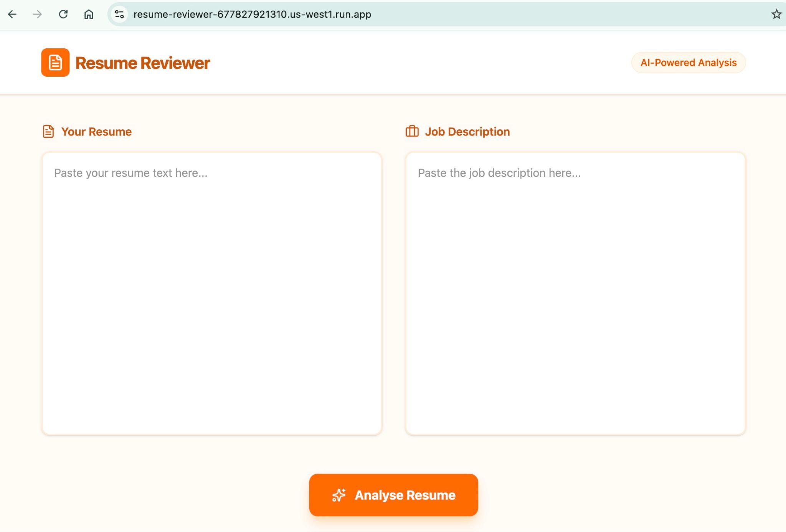786x532 pixels.
Task: Click the AI-Powered Analysis badge
Action: [x=688, y=63]
